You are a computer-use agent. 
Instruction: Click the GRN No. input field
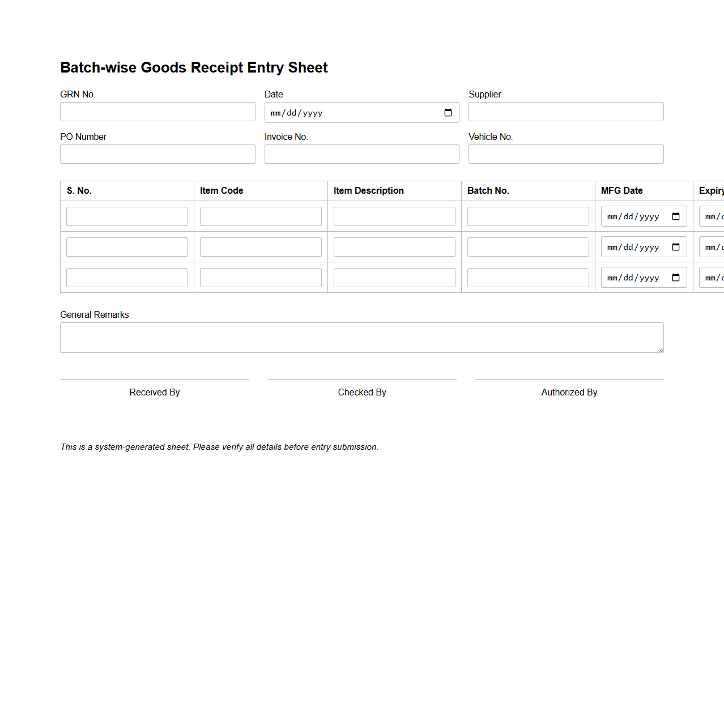click(157, 111)
